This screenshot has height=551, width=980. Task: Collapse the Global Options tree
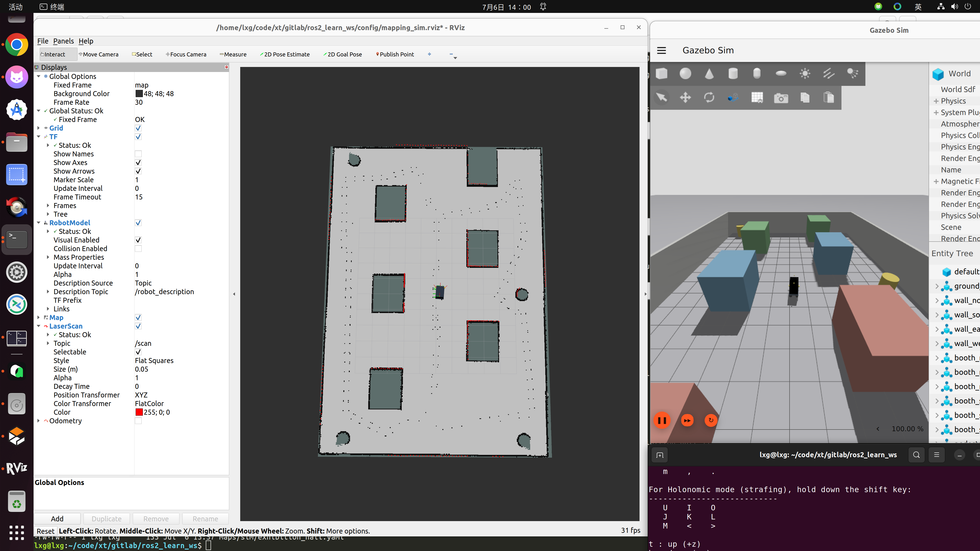pyautogui.click(x=39, y=77)
